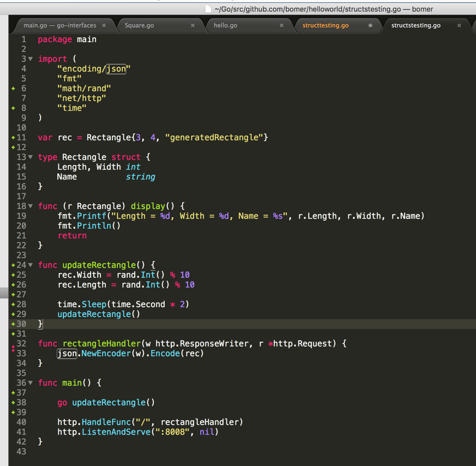Collapse the import block fold triangle
The image size is (476, 466).
point(30,59)
